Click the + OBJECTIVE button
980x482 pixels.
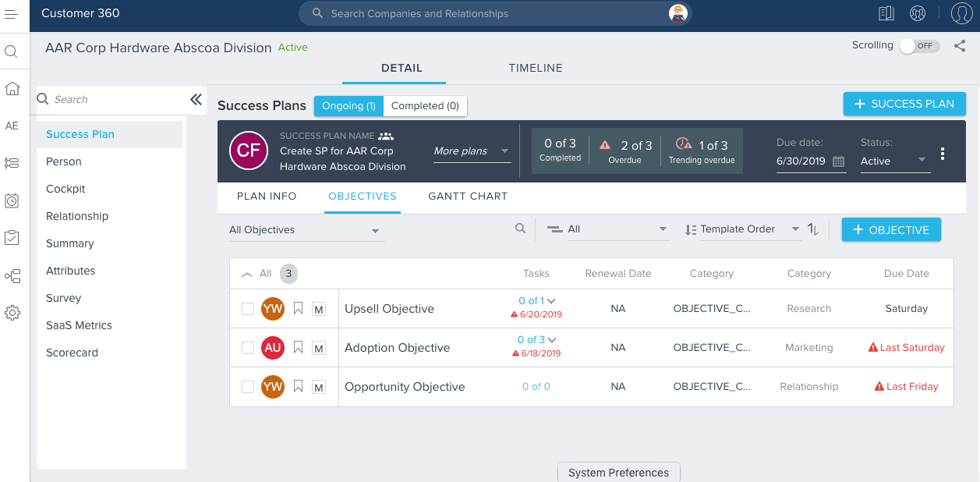(891, 230)
